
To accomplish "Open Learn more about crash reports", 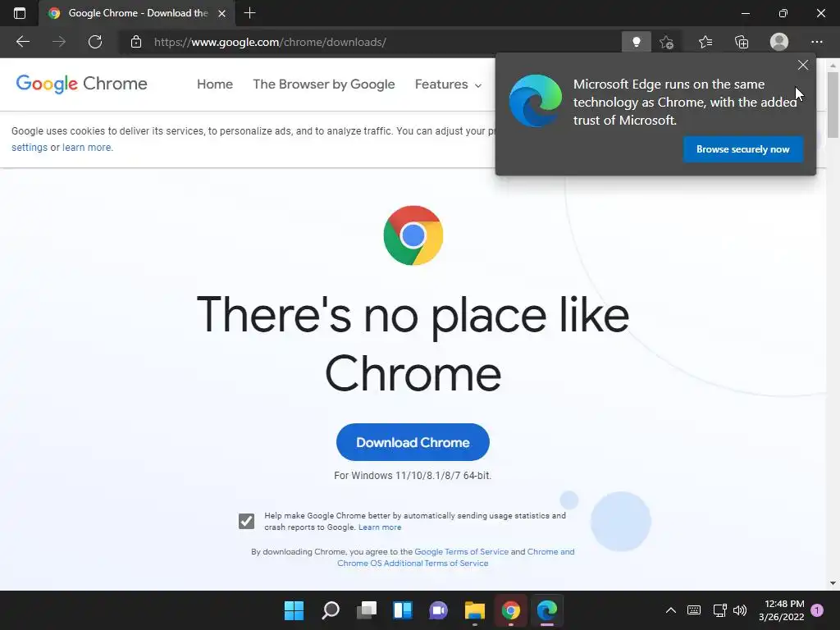I will [380, 527].
